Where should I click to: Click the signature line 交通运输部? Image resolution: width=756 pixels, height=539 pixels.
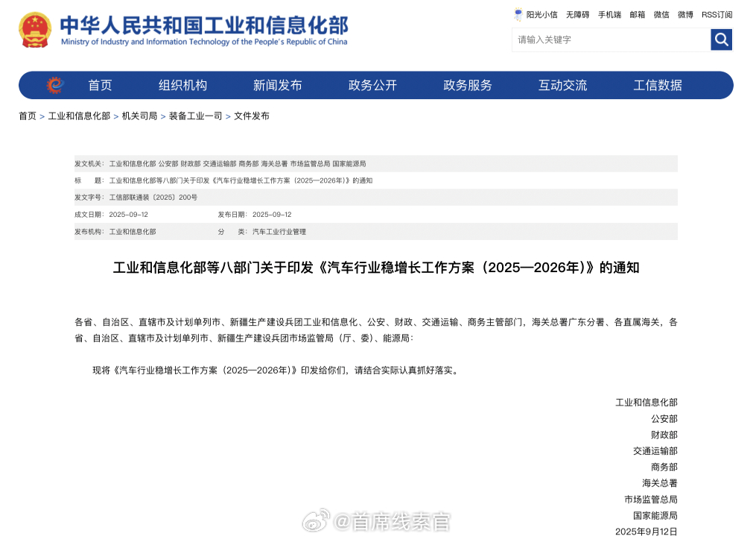(x=655, y=451)
